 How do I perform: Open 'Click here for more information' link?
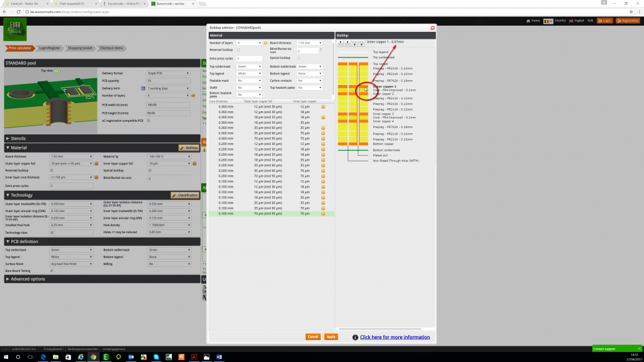[x=395, y=338]
